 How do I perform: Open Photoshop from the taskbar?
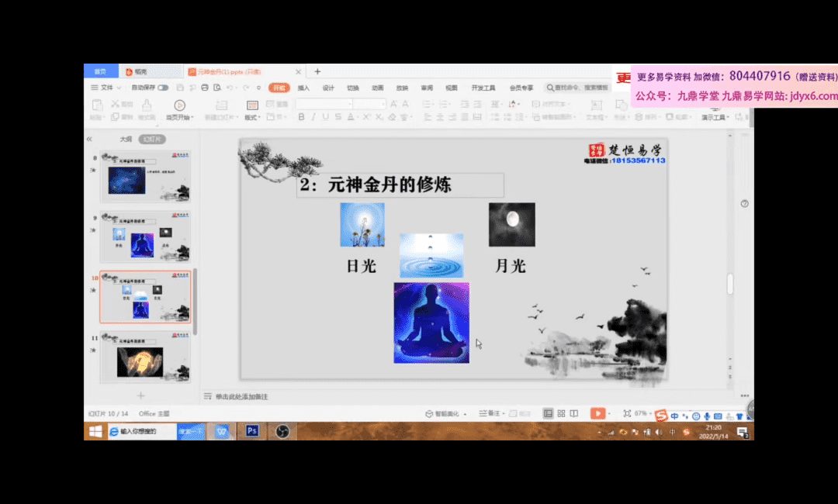click(252, 431)
